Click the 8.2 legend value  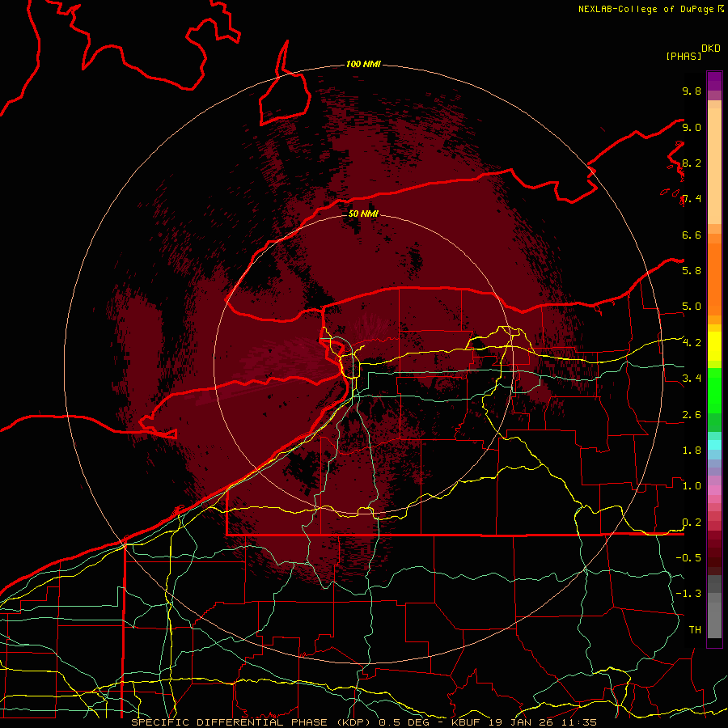[692, 163]
